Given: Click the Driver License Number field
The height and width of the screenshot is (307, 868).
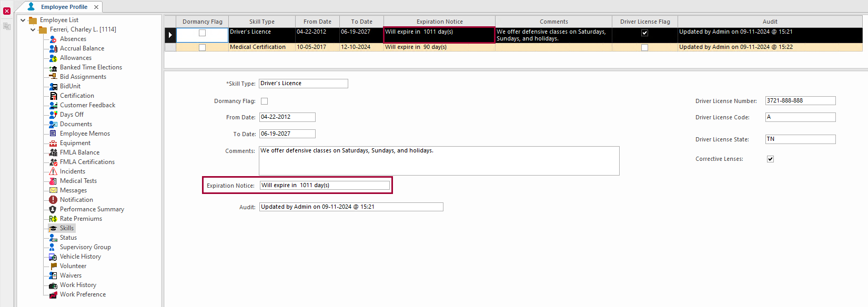Looking at the screenshot, I should click(x=800, y=101).
